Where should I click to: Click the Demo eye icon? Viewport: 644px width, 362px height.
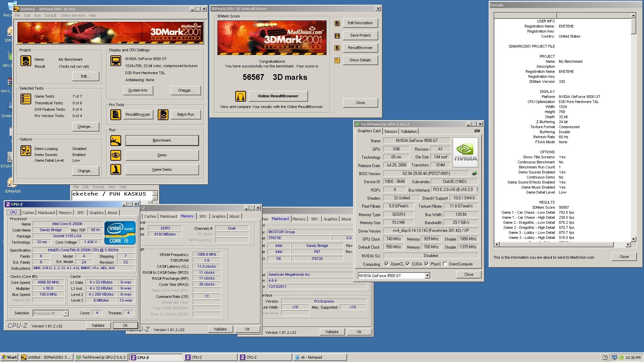click(x=116, y=155)
